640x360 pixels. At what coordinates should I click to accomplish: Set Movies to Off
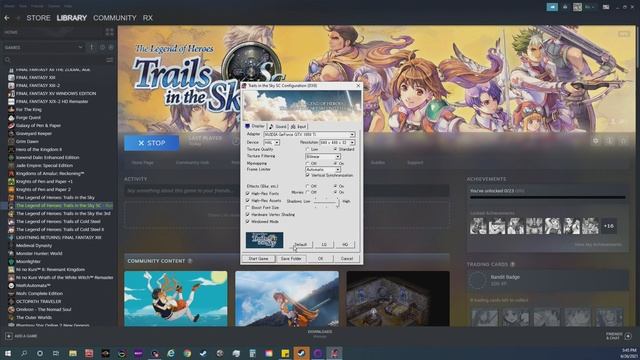pos(311,192)
